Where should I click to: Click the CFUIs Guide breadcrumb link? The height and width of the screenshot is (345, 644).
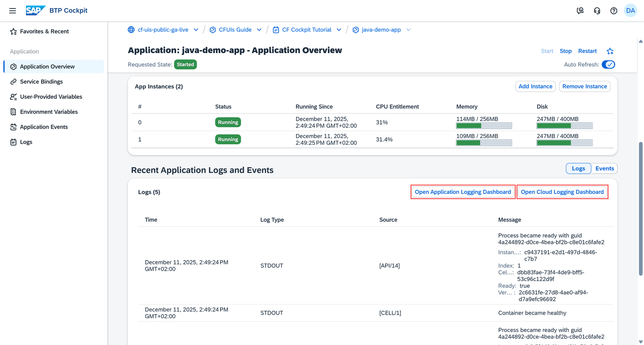point(235,30)
